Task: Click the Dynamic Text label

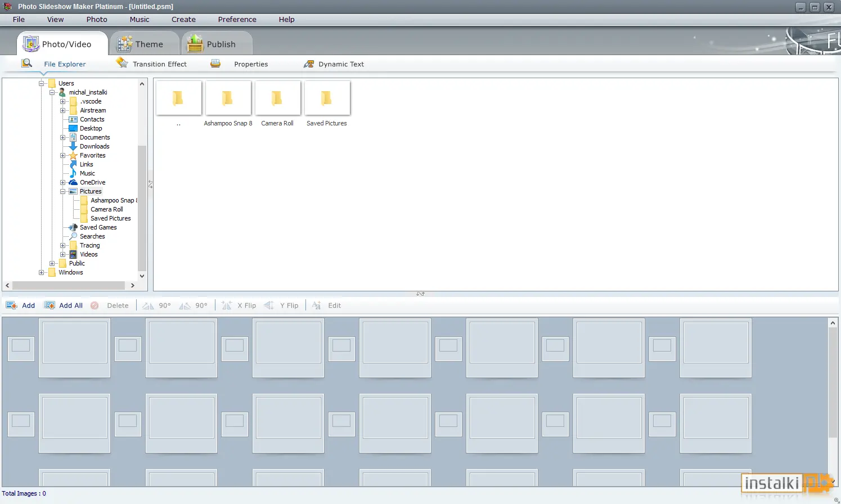Action: [x=341, y=64]
